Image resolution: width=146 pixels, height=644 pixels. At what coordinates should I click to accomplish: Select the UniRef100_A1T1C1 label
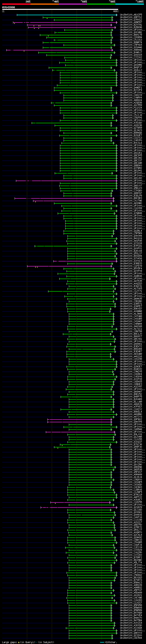tap(131, 329)
